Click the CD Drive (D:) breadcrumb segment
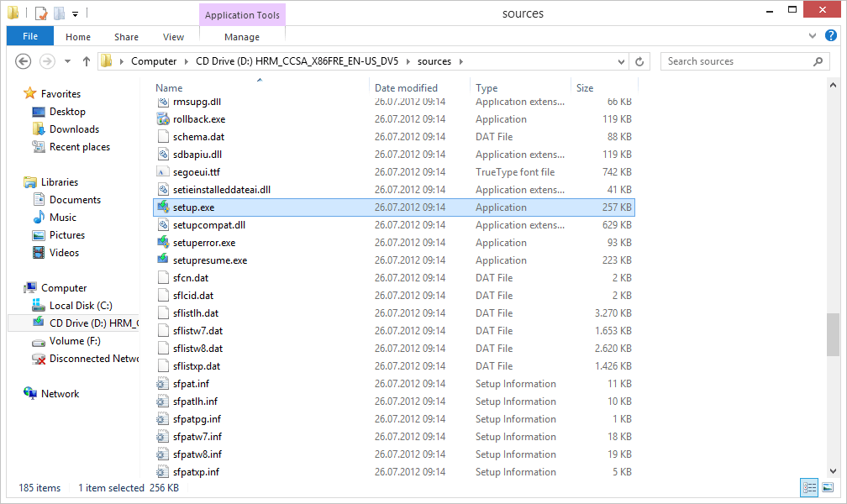Viewport: 847px width, 504px height. pos(297,61)
